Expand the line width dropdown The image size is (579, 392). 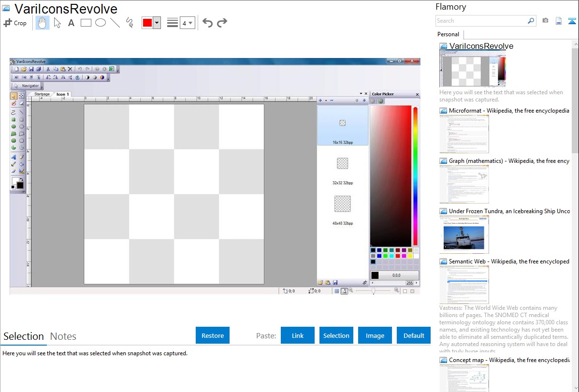tap(187, 23)
